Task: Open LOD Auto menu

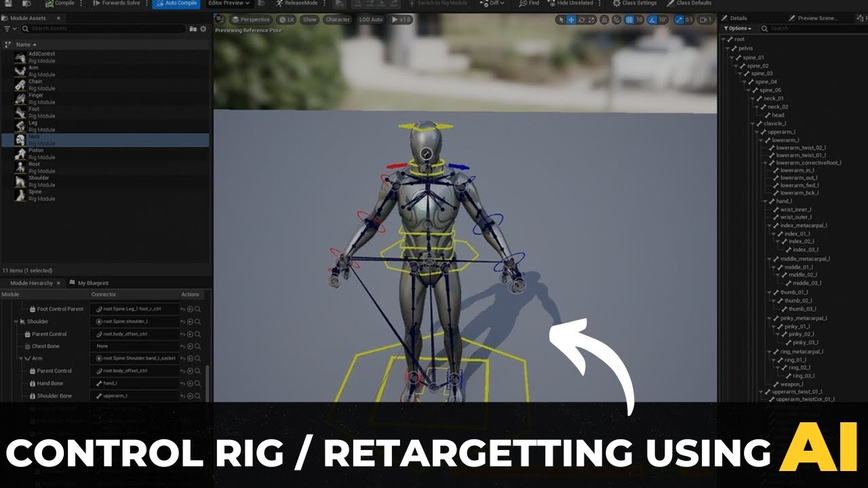Action: pos(371,20)
